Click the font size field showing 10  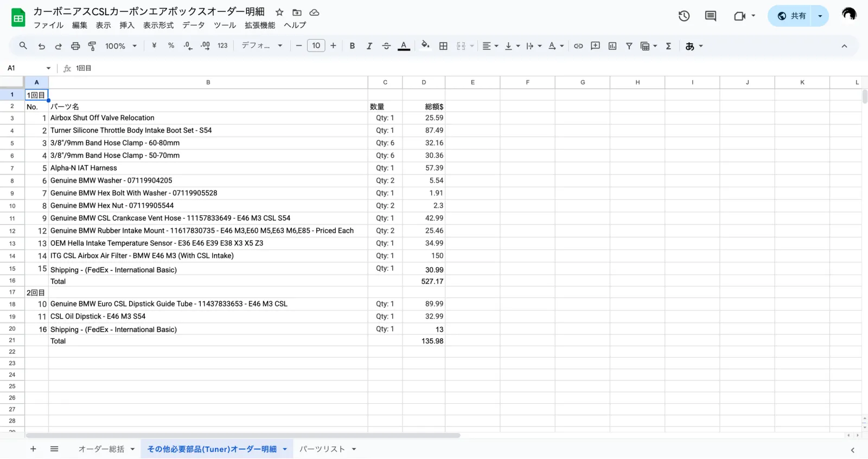[x=316, y=46]
